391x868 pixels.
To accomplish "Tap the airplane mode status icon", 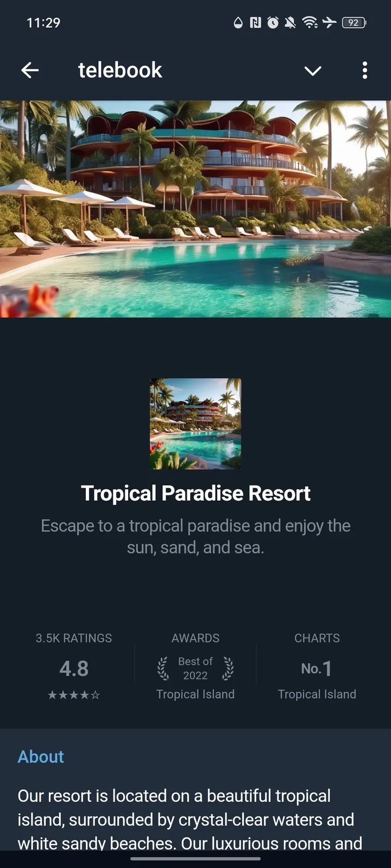I will (x=329, y=22).
